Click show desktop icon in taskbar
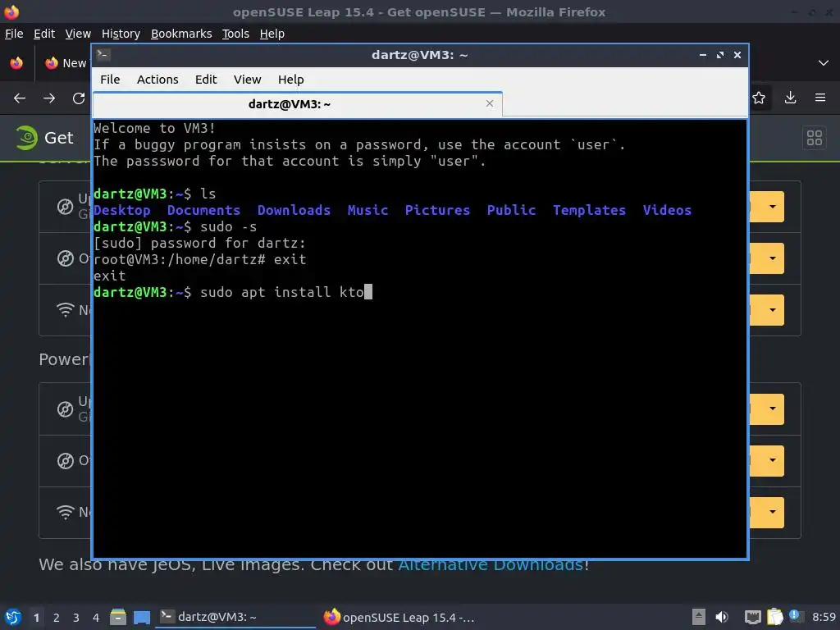 pos(141,617)
